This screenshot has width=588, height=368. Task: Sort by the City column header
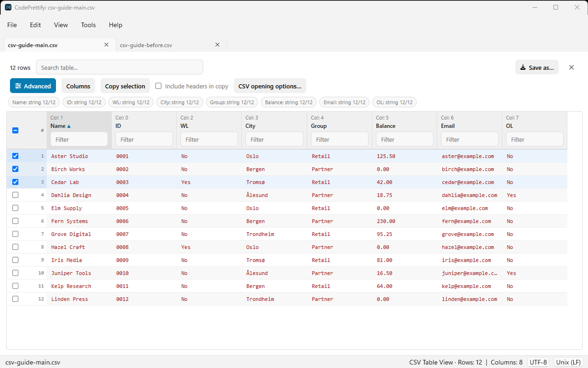(250, 126)
